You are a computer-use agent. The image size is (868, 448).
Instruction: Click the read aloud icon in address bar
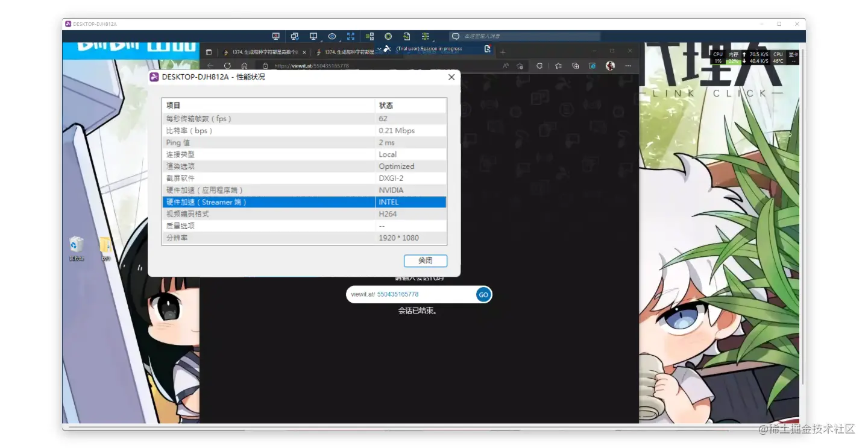tap(505, 66)
